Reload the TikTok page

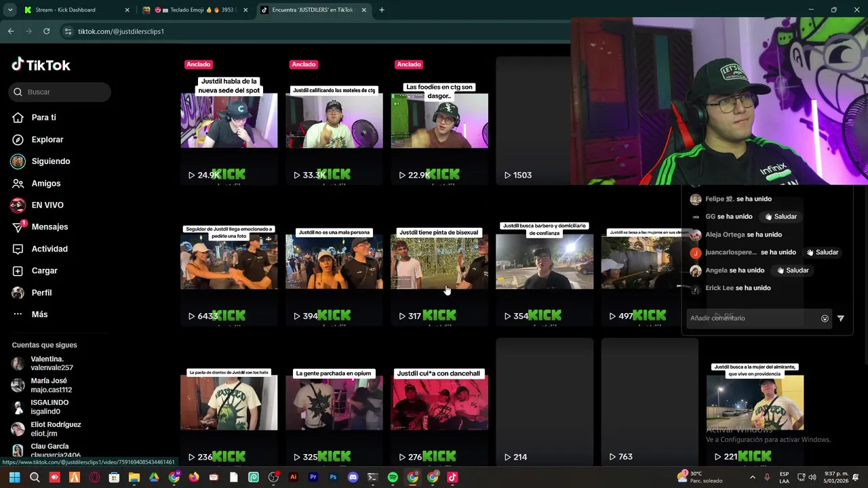click(46, 31)
